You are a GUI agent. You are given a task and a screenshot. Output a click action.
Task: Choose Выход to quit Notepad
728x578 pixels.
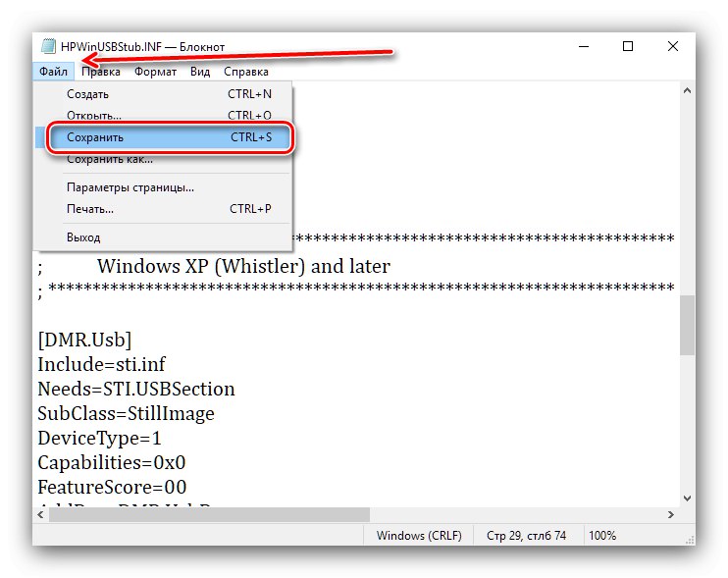(x=164, y=237)
